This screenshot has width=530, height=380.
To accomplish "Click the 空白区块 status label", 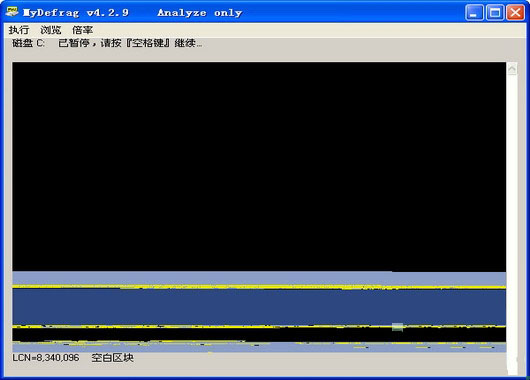I will [x=113, y=358].
